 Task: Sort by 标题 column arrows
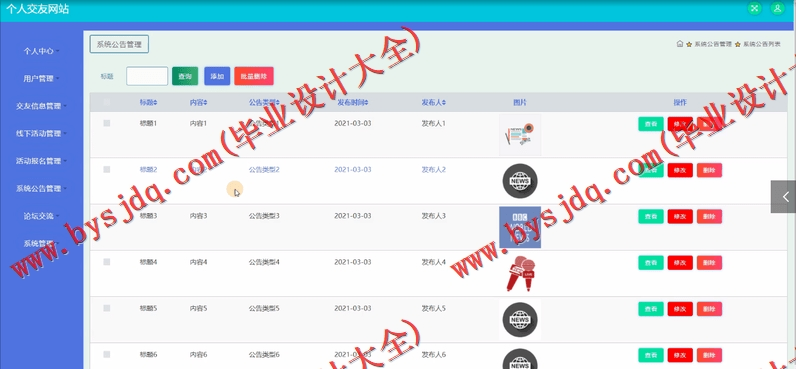pos(155,103)
